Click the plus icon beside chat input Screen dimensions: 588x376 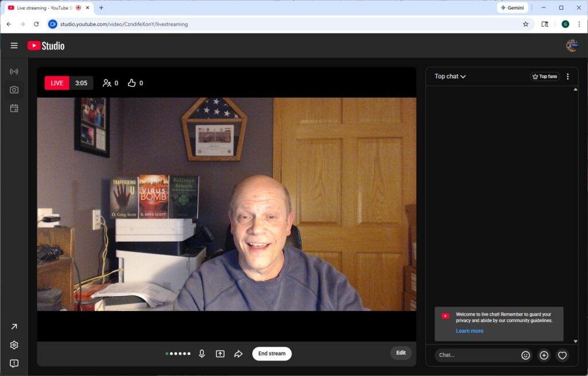coord(544,355)
